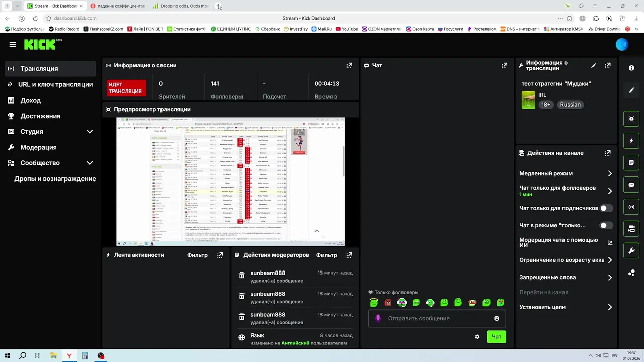Click the pencil icon in right sidebar
Screen dimensions: 644x362
(x=631, y=90)
